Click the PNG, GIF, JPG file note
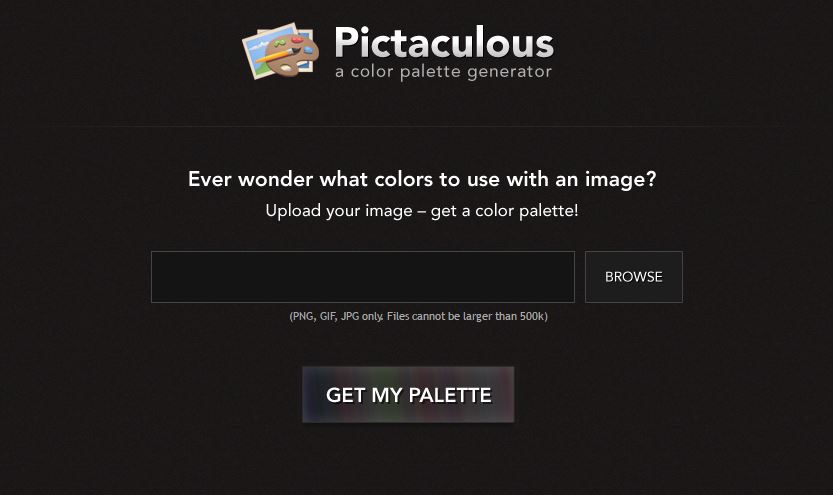Image resolution: width=833 pixels, height=495 pixels. [x=419, y=316]
